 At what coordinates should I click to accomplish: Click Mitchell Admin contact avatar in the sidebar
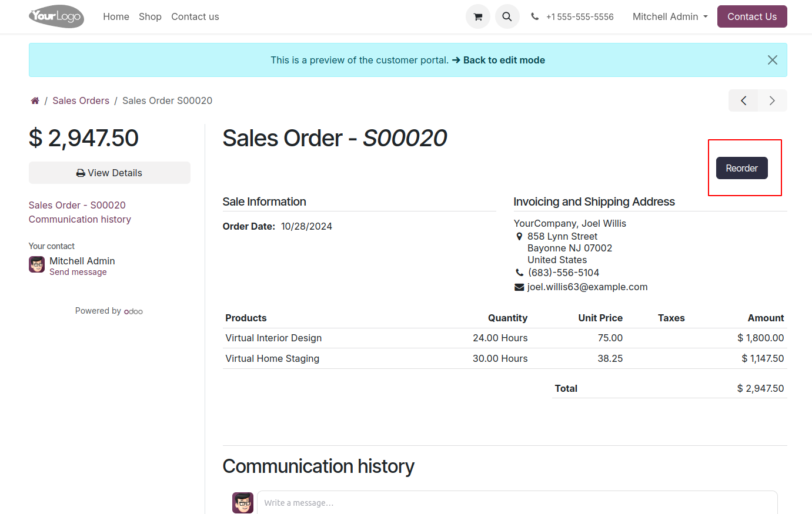[x=37, y=264]
